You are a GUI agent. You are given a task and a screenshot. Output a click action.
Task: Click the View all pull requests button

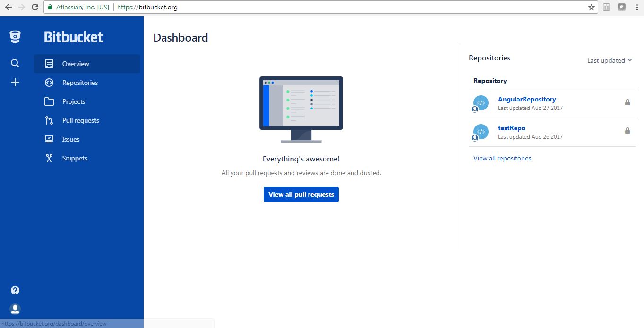pyautogui.click(x=301, y=194)
